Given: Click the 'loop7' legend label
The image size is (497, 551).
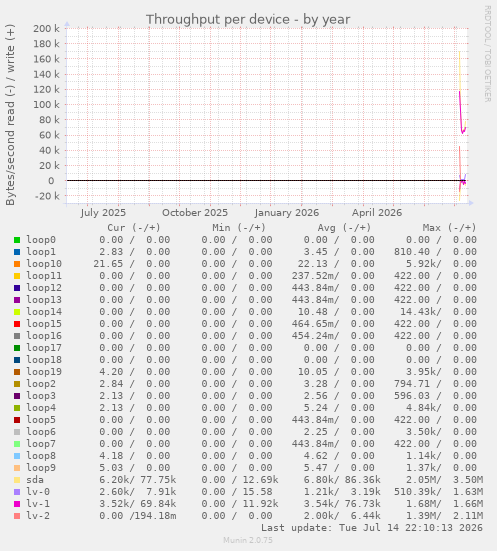Looking at the screenshot, I should (x=41, y=444).
